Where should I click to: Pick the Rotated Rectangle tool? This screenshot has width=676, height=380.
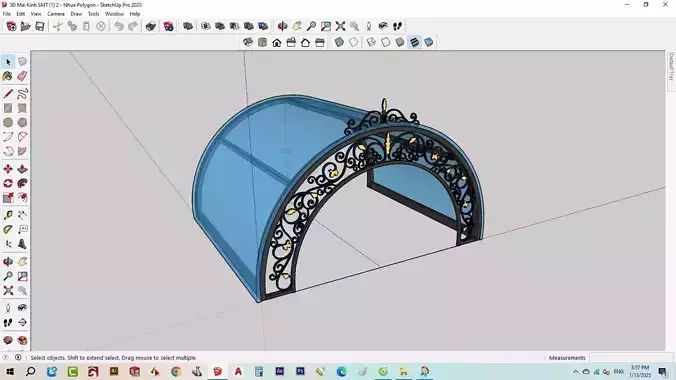pos(22,108)
